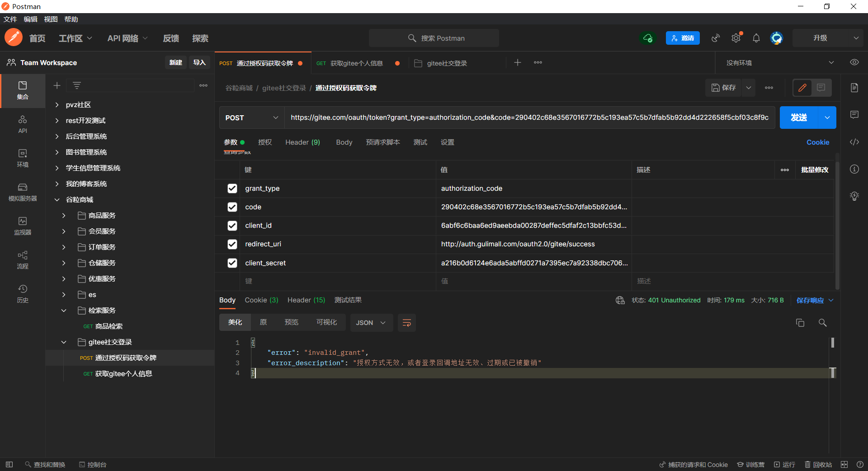868x471 pixels.
Task: Open the JSON response format dropdown
Action: point(371,323)
